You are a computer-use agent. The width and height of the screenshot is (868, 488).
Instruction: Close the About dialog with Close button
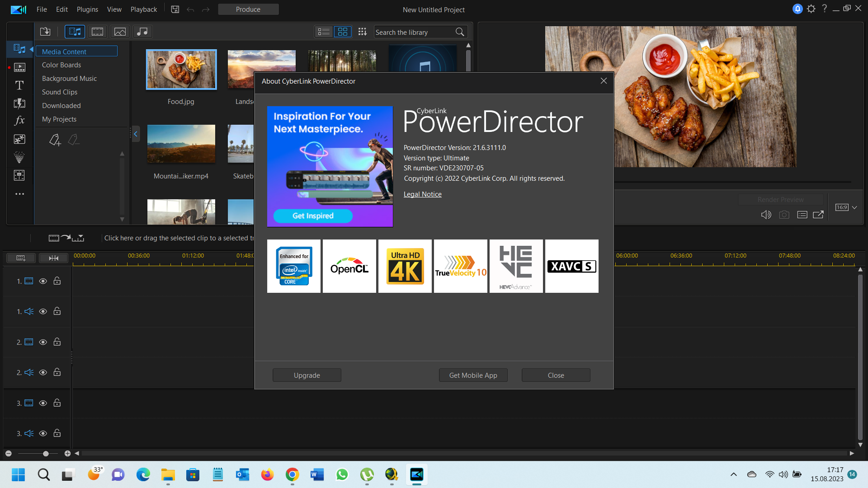(x=556, y=375)
